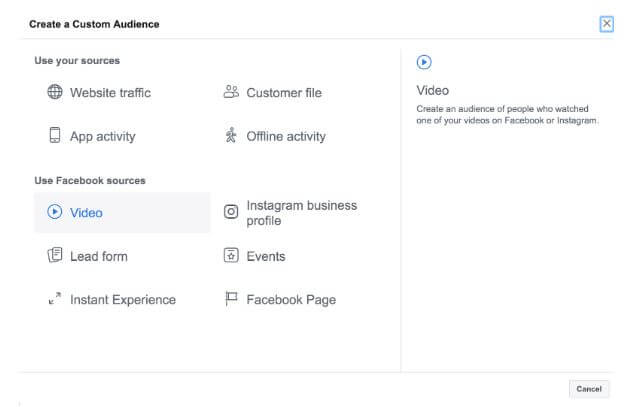Click the Lead form document icon
Screen dimensions: 627x407
(x=55, y=255)
